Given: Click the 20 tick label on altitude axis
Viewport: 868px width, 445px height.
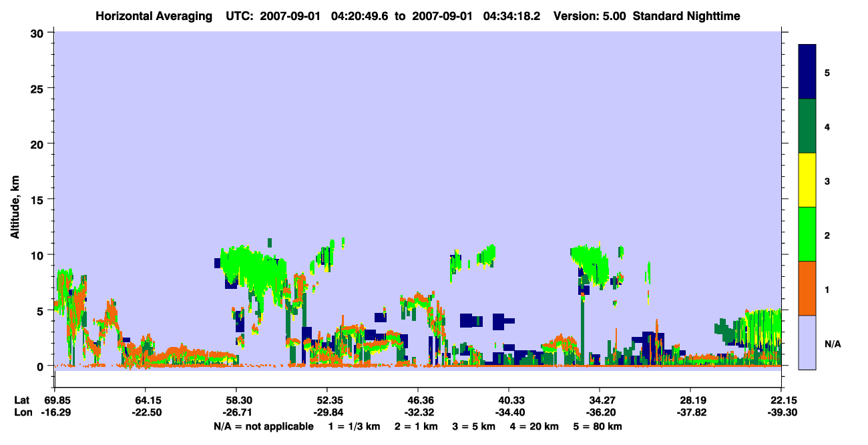Looking at the screenshot, I should (x=39, y=143).
